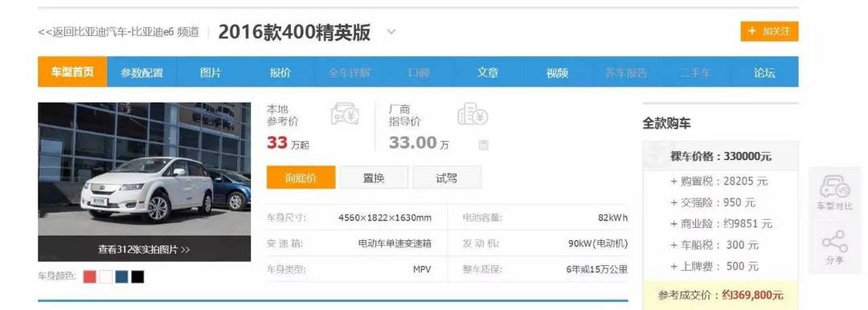The width and height of the screenshot is (868, 310).
Task: Choose the white body color swatch
Action: point(106,277)
